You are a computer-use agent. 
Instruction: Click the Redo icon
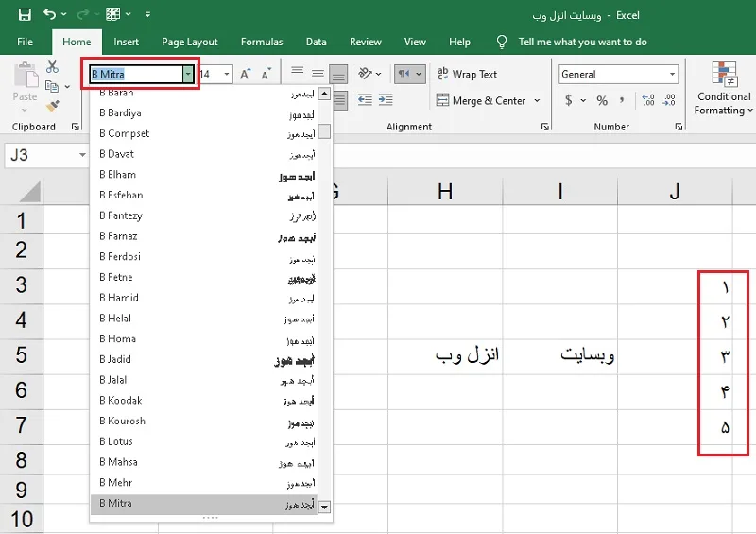click(x=83, y=14)
